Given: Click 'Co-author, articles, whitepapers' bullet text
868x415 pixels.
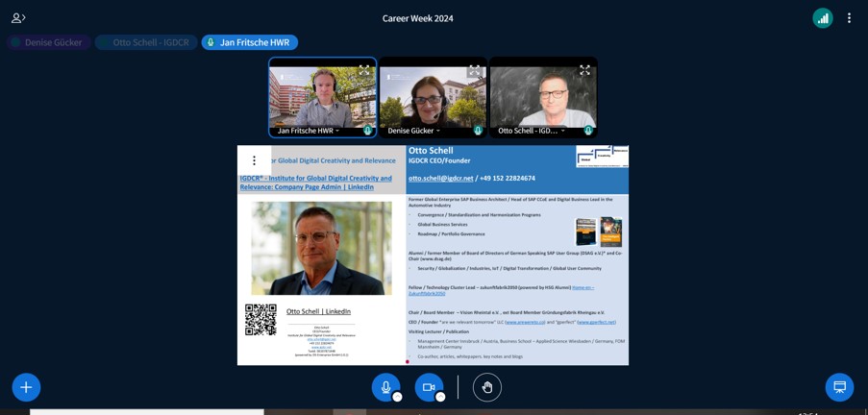Looking at the screenshot, I should tap(470, 357).
